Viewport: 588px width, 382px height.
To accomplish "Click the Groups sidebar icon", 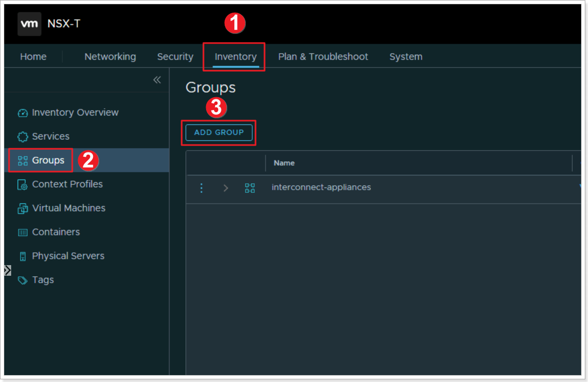I will (x=22, y=160).
